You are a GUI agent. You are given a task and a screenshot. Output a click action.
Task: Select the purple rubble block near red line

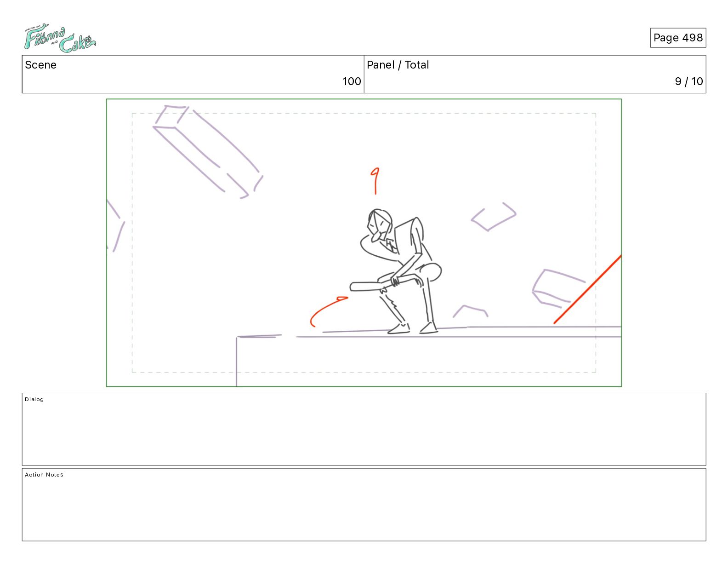point(558,288)
